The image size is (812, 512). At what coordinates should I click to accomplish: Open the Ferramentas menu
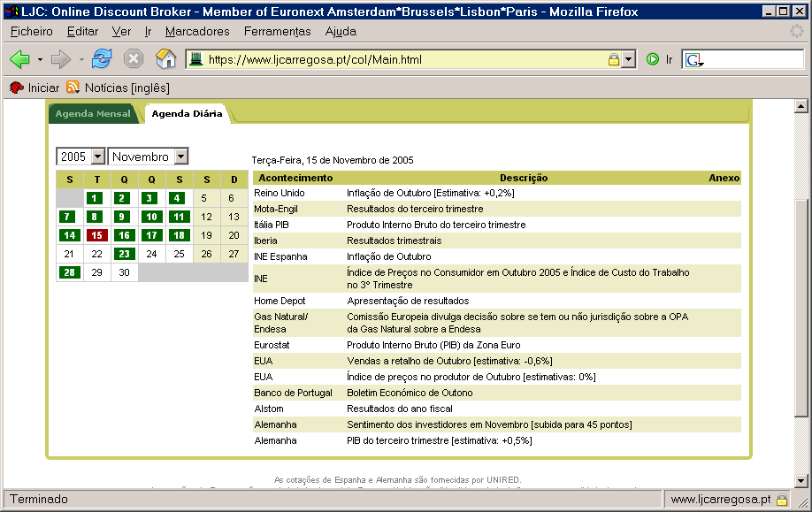278,31
